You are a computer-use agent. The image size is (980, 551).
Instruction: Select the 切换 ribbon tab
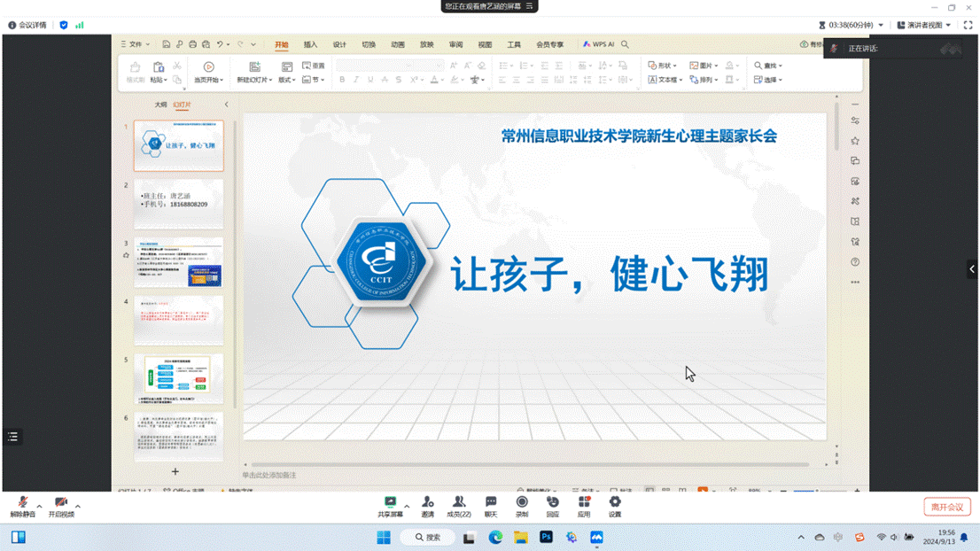369,44
